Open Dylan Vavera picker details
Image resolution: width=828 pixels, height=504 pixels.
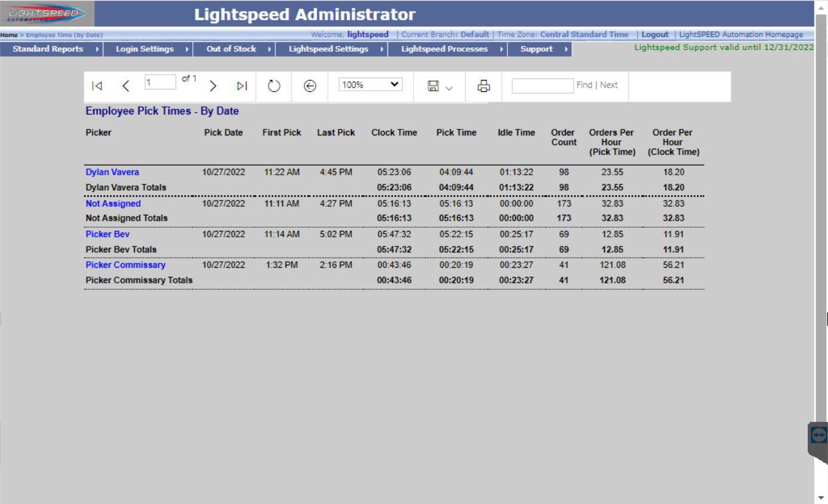click(x=112, y=172)
